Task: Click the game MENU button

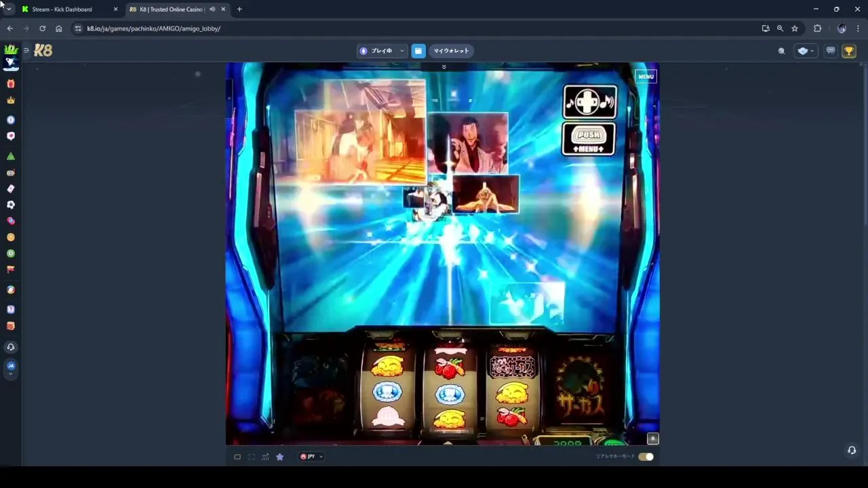Action: click(x=646, y=77)
